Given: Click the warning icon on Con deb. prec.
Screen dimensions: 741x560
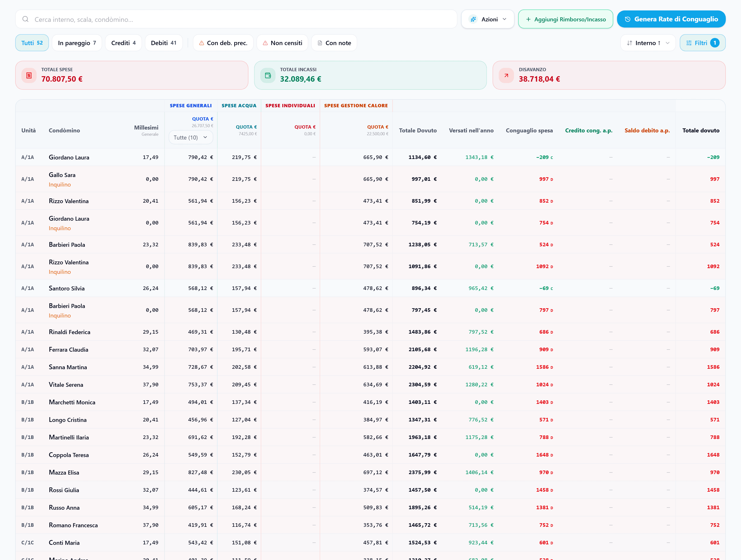Looking at the screenshot, I should coord(202,43).
